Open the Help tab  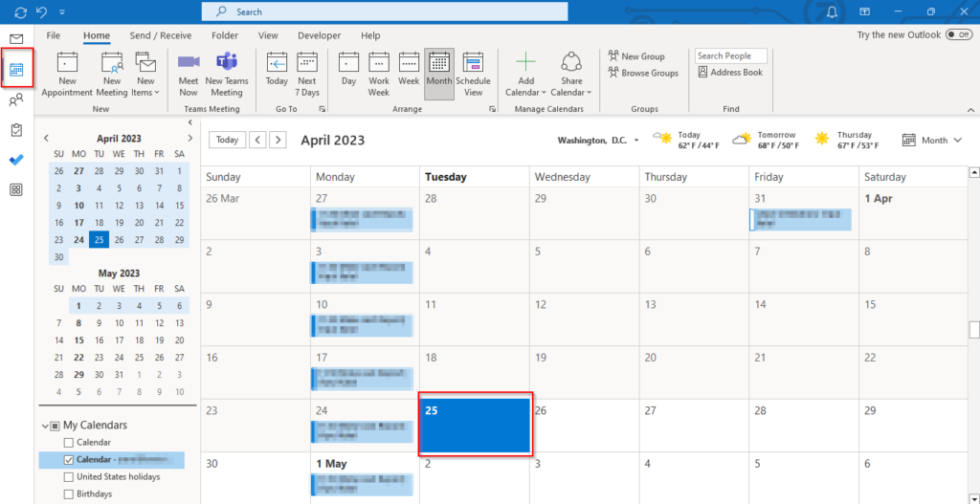point(370,35)
